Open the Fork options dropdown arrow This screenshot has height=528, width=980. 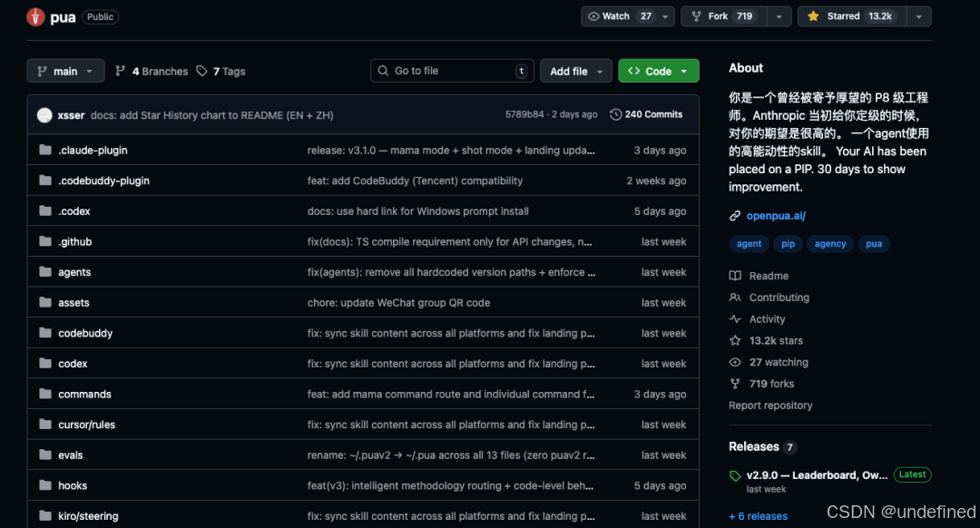[779, 17]
